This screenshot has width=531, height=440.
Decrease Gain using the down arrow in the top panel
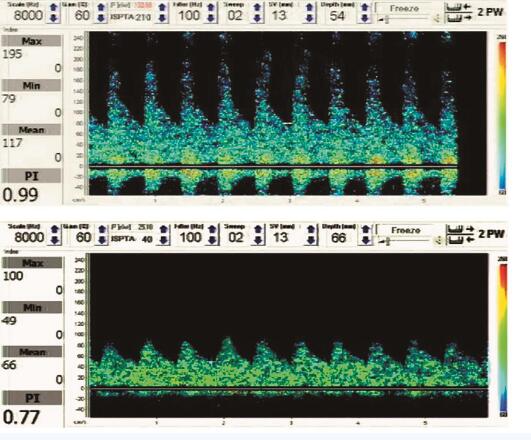click(x=101, y=18)
